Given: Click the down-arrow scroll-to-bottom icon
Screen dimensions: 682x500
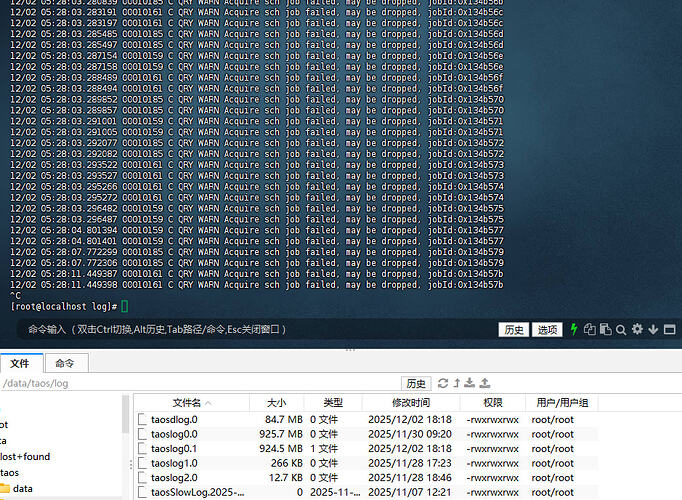Looking at the screenshot, I should pyautogui.click(x=653, y=329).
